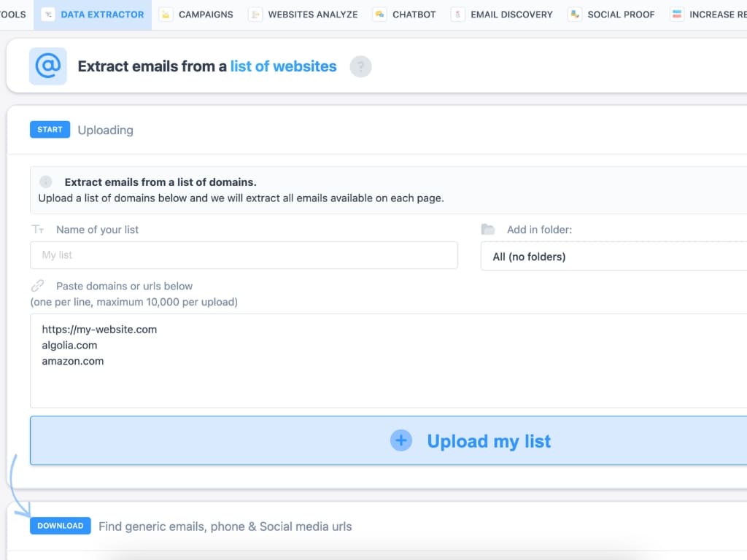Click the Data Extractor tab icon
Image resolution: width=747 pixels, height=560 pixels.
48,15
